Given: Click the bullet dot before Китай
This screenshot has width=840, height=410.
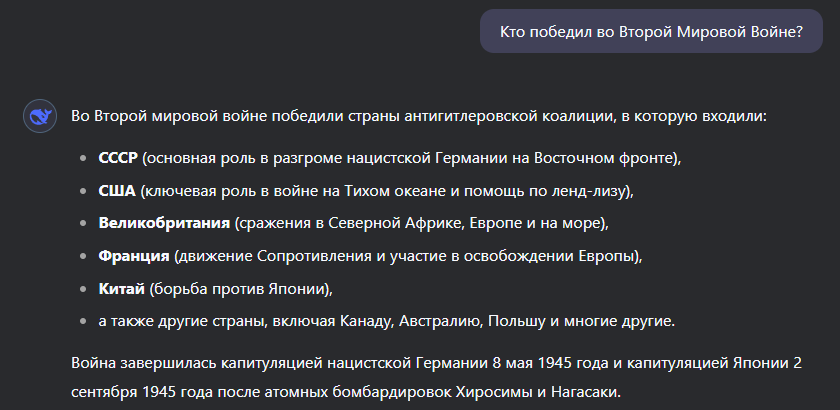Looking at the screenshot, I should pyautogui.click(x=82, y=288).
